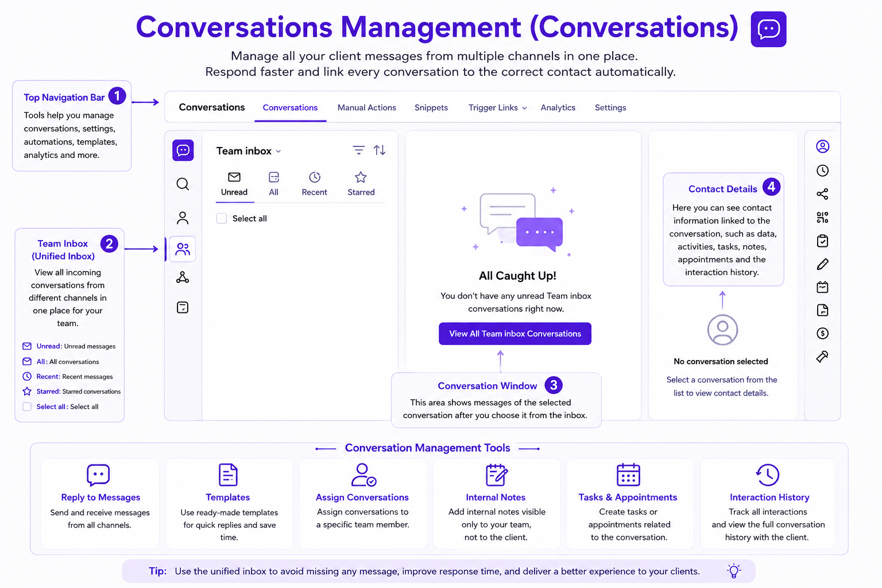This screenshot has width=882, height=588.
Task: Click the bold Conversations title in top bar
Action: tap(212, 107)
